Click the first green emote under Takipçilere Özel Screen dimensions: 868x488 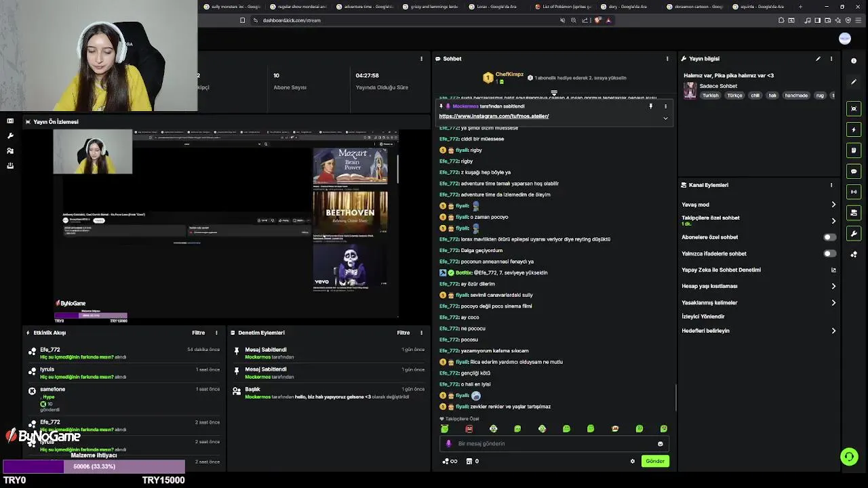point(445,428)
